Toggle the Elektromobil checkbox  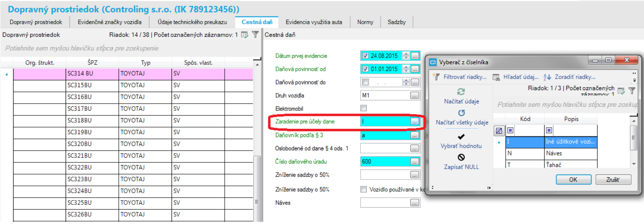[364, 108]
